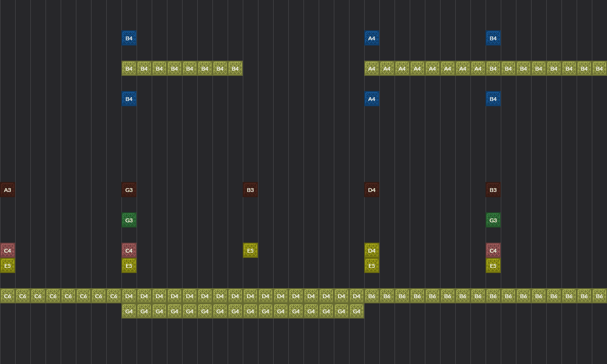The height and width of the screenshot is (364, 607).
Task: Select the first A4 note in the olive row
Action: (x=372, y=68)
